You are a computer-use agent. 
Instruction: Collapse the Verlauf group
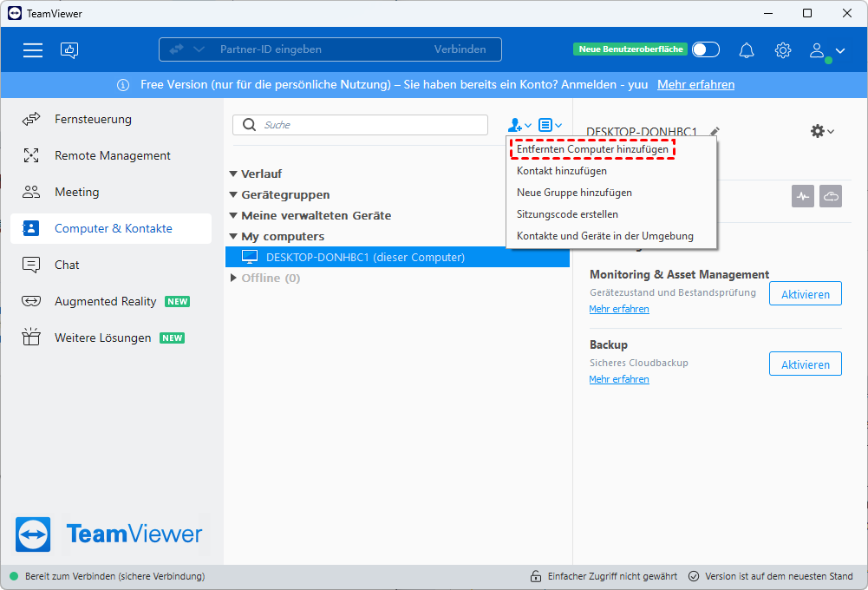pos(234,174)
